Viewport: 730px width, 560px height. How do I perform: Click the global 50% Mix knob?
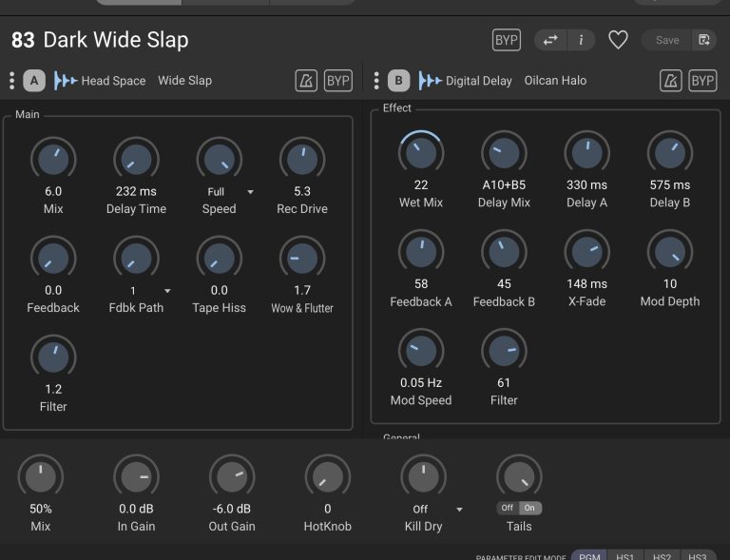coord(41,476)
